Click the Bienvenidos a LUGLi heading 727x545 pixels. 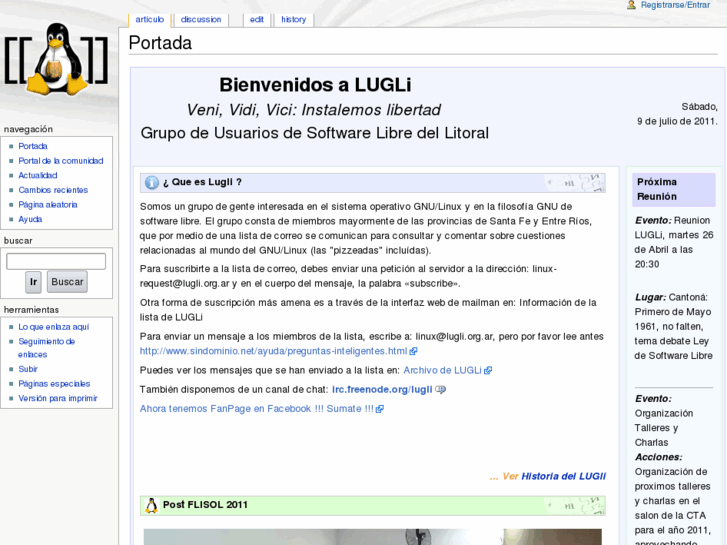click(x=315, y=85)
